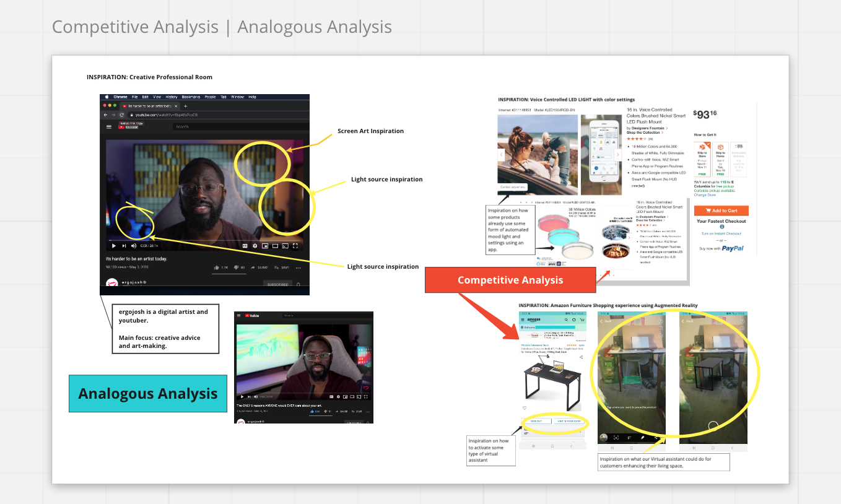841x504 pixels.
Task: Like the 'Its harder to be an artist today' video
Action: [221, 267]
